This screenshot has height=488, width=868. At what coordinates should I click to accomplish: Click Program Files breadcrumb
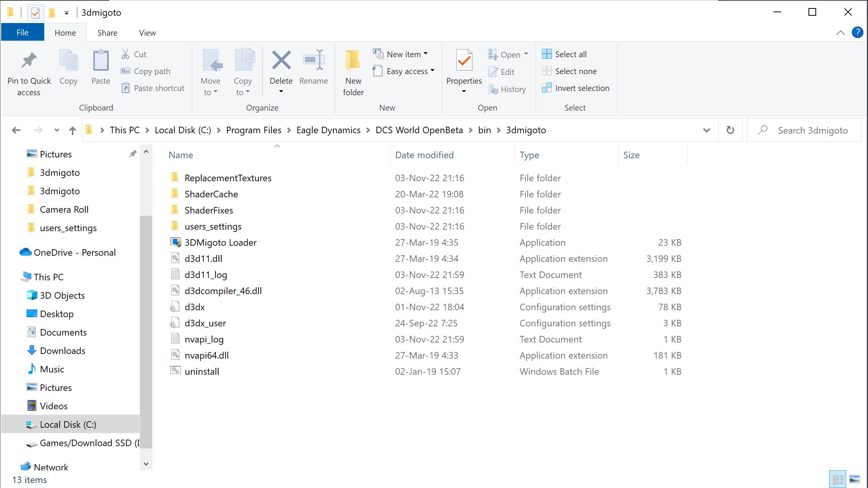pyautogui.click(x=253, y=130)
